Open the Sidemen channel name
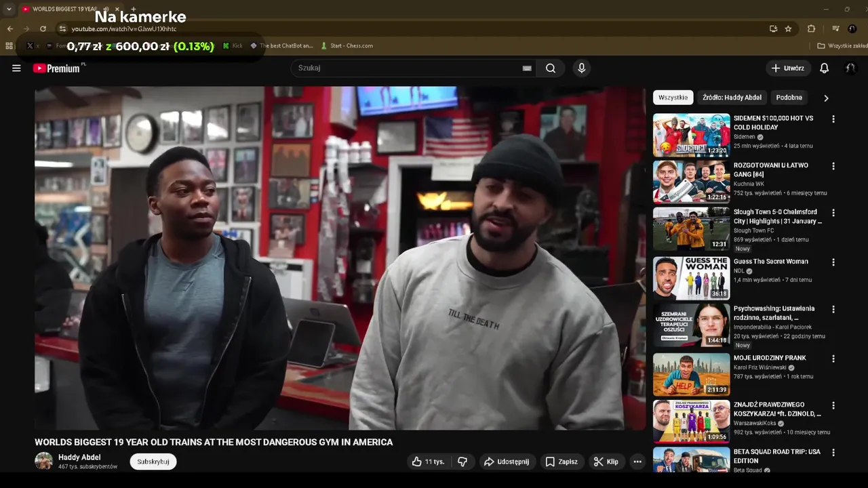 click(745, 137)
